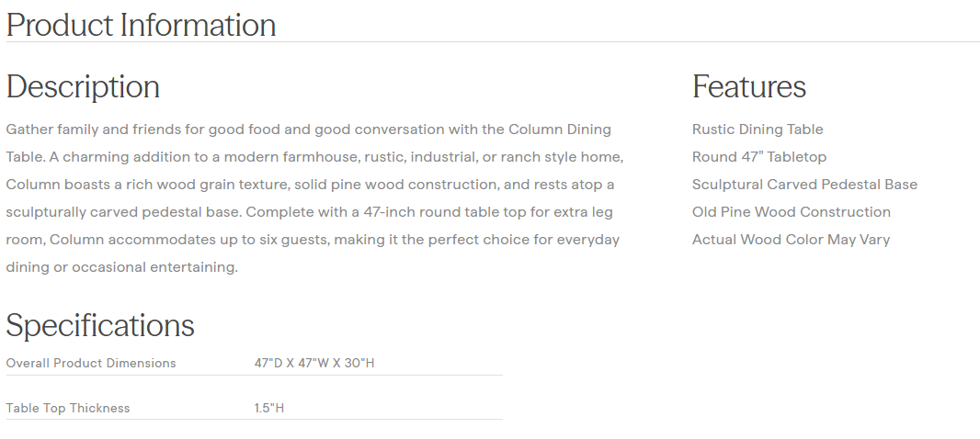The height and width of the screenshot is (439, 980).
Task: Click the Specifications section heading
Action: (100, 326)
